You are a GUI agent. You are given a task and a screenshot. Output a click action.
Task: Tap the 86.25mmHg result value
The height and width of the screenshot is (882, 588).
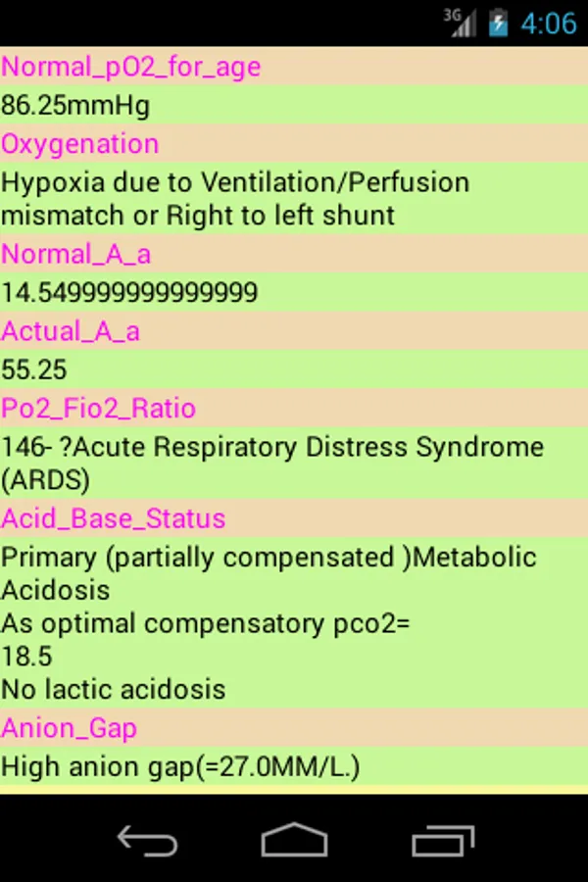point(75,105)
